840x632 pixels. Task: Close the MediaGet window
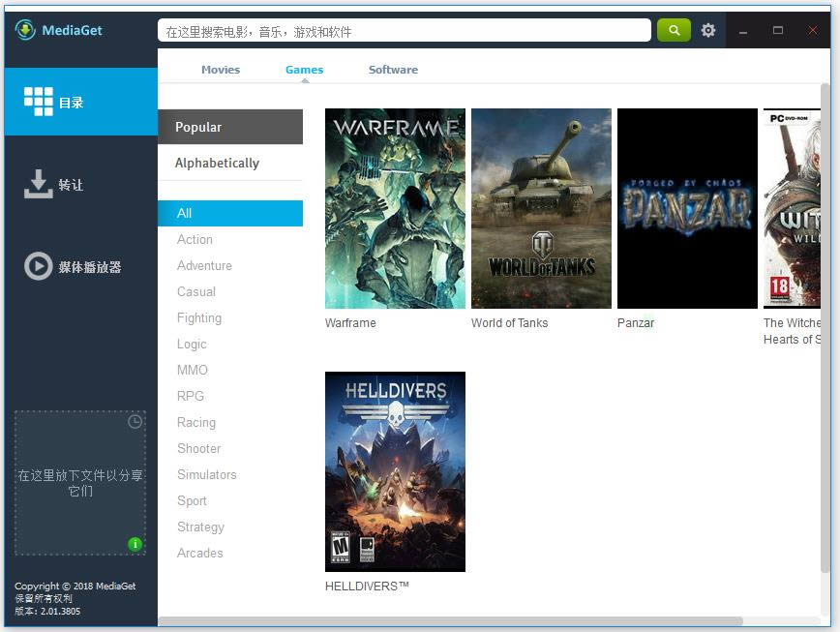point(813,31)
